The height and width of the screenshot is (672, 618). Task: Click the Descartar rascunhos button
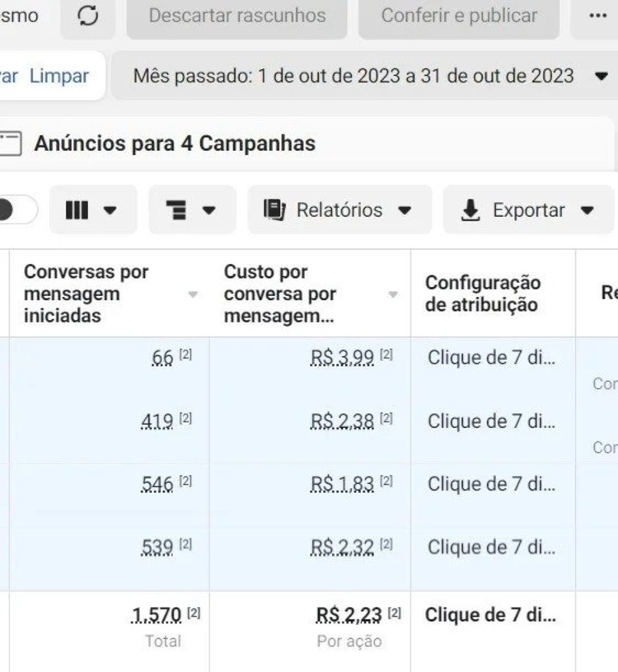click(236, 16)
